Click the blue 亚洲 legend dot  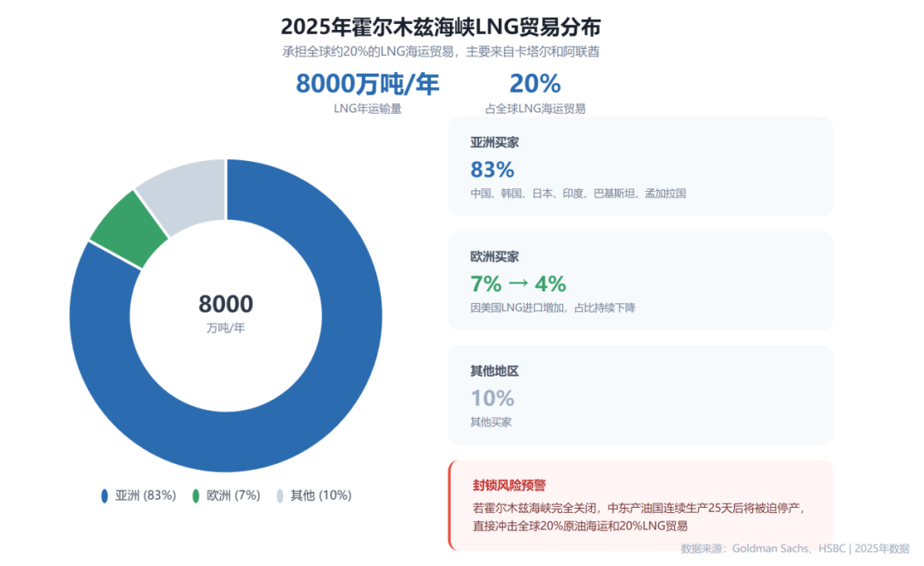coord(104,495)
